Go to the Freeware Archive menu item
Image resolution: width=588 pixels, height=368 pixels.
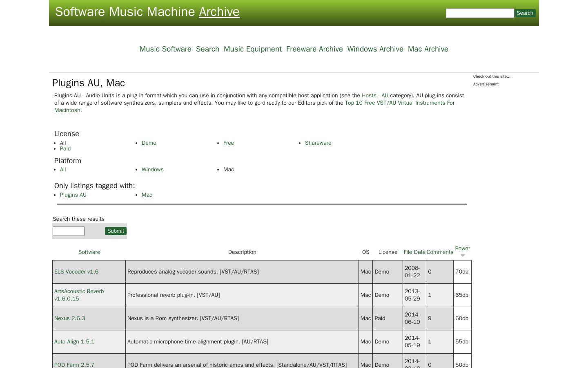[x=314, y=49]
